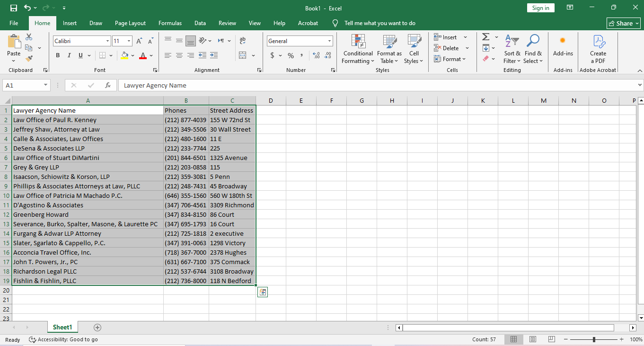Switch to the Data tab
Screen dimensions: 644x346
tap(200, 23)
